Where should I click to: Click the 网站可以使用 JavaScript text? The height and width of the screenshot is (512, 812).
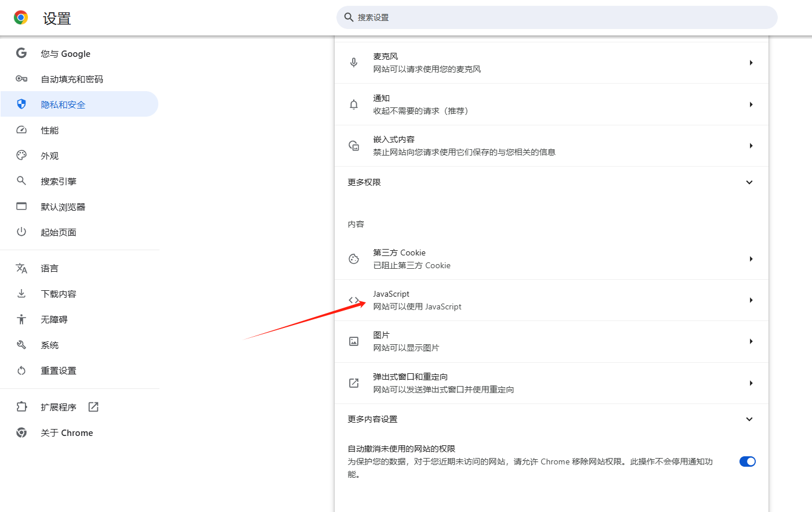pos(417,307)
